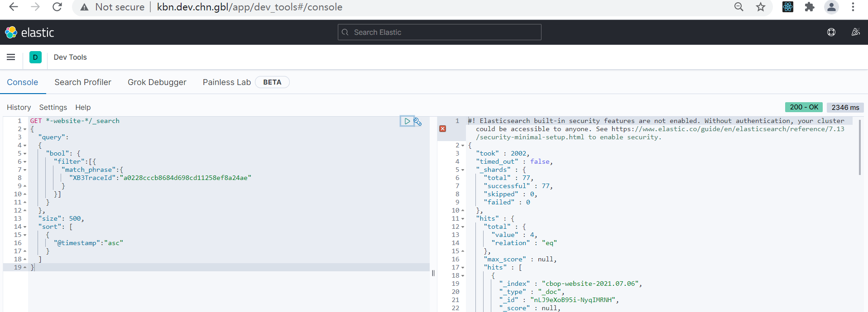This screenshot has width=868, height=312.
Task: Reload the current browser page
Action: [x=57, y=7]
